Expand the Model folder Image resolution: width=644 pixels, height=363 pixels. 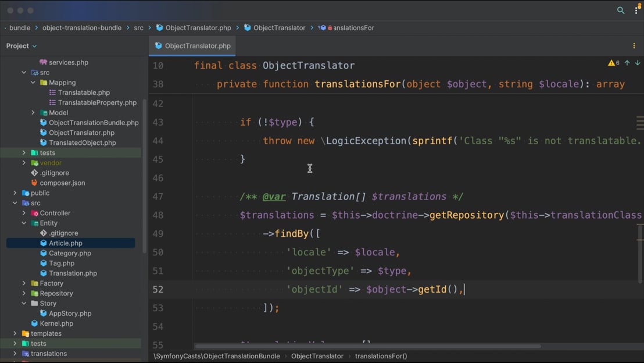click(33, 113)
